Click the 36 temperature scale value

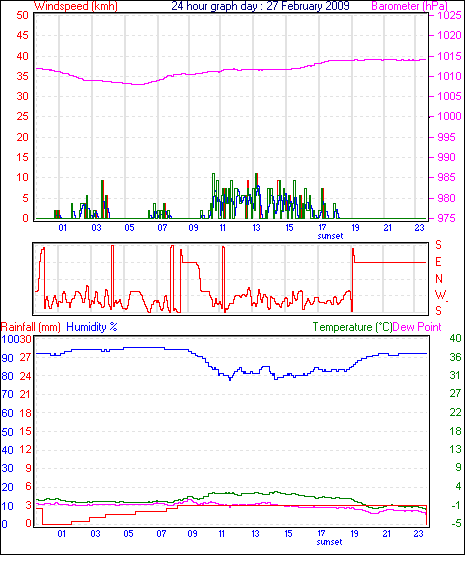456,357
